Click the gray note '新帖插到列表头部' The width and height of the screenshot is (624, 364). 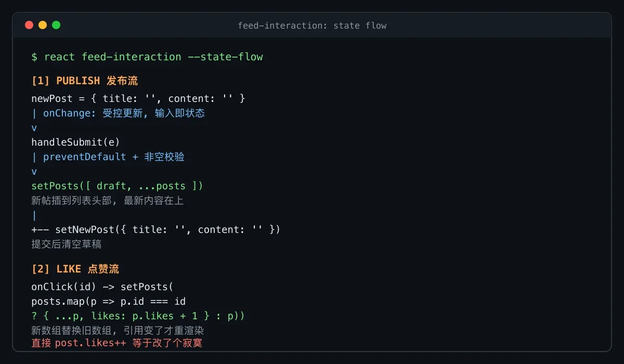108,200
